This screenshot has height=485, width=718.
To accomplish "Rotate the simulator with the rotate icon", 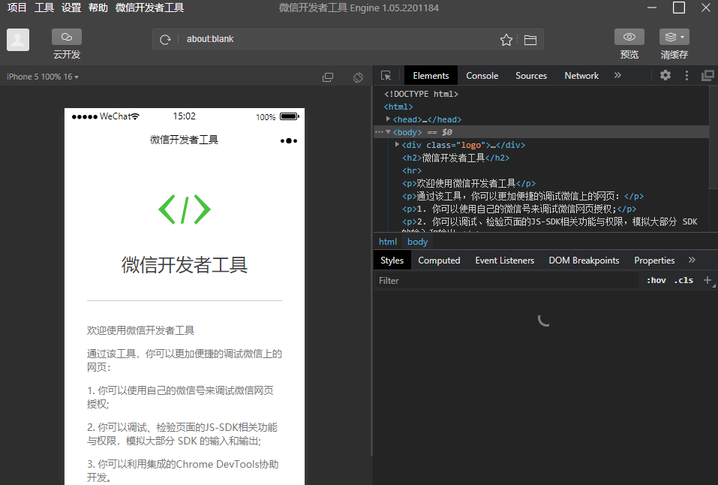I will tap(358, 77).
